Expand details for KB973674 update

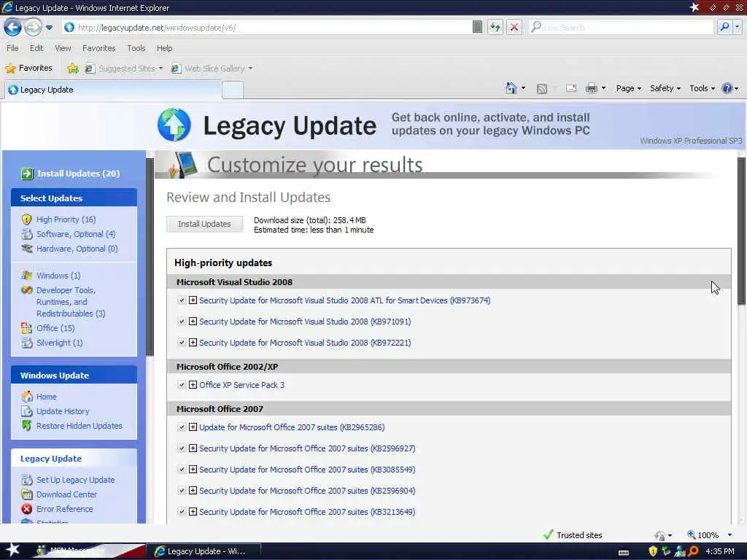(193, 300)
